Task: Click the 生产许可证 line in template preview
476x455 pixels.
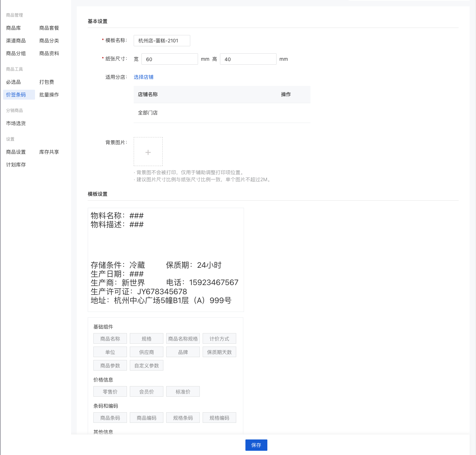Action: tap(139, 291)
